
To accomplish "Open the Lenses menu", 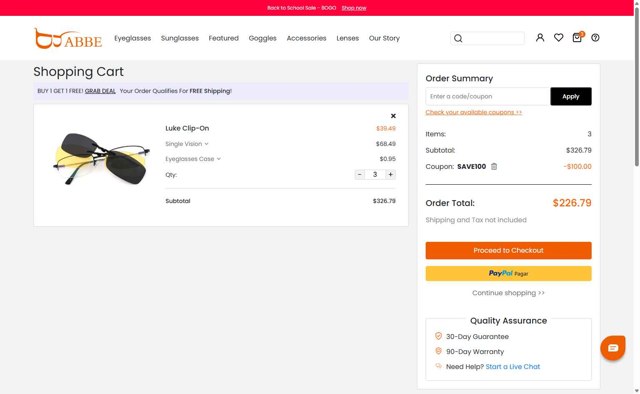I will (x=348, y=38).
